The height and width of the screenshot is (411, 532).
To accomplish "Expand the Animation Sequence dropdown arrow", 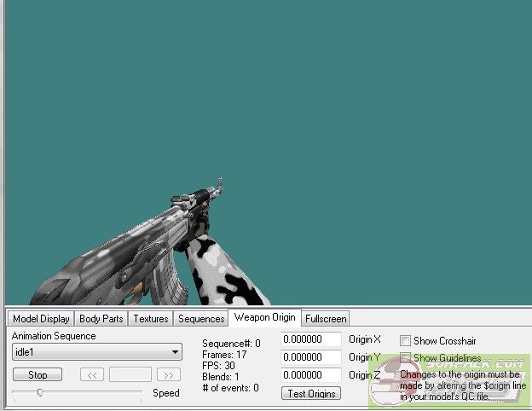I will point(175,352).
